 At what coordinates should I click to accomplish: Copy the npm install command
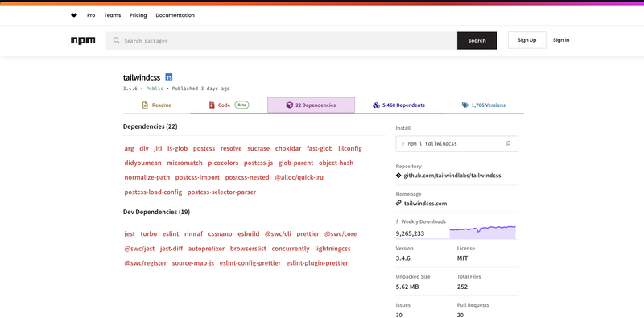[508, 143]
